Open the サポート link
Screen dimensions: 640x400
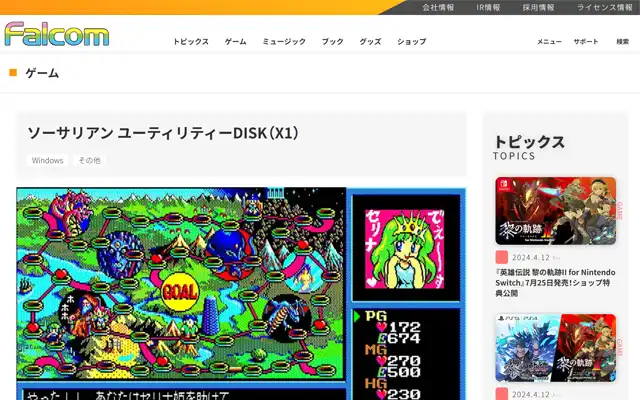pyautogui.click(x=586, y=42)
